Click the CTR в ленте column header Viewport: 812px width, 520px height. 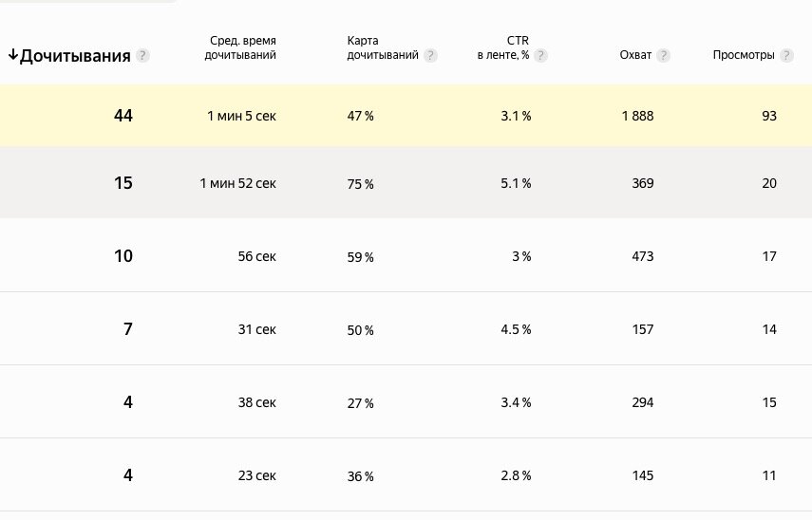pyautogui.click(x=503, y=47)
